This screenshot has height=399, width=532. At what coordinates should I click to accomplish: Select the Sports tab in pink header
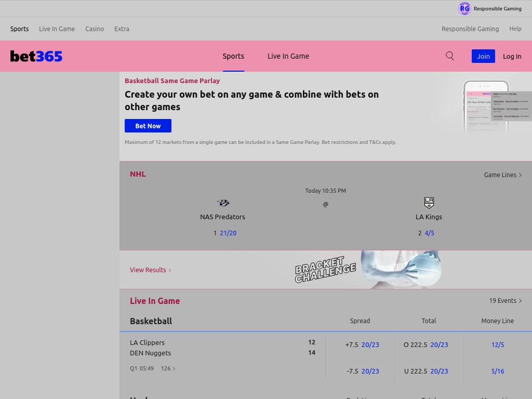[x=233, y=56]
